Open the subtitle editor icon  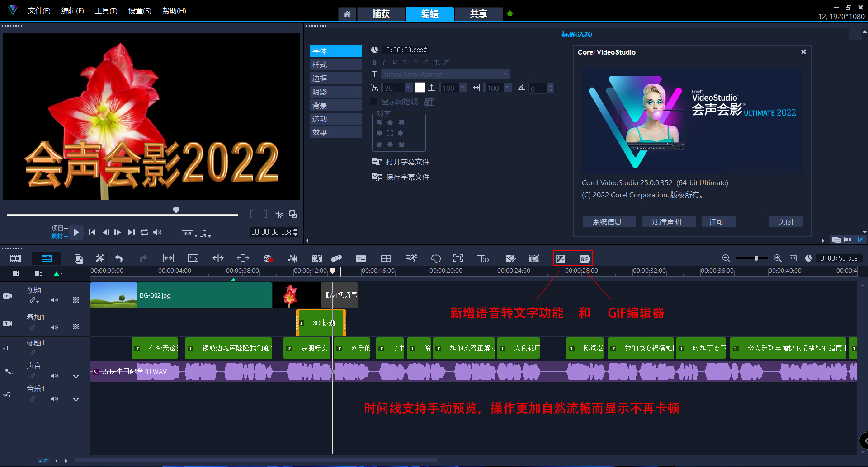(361, 258)
